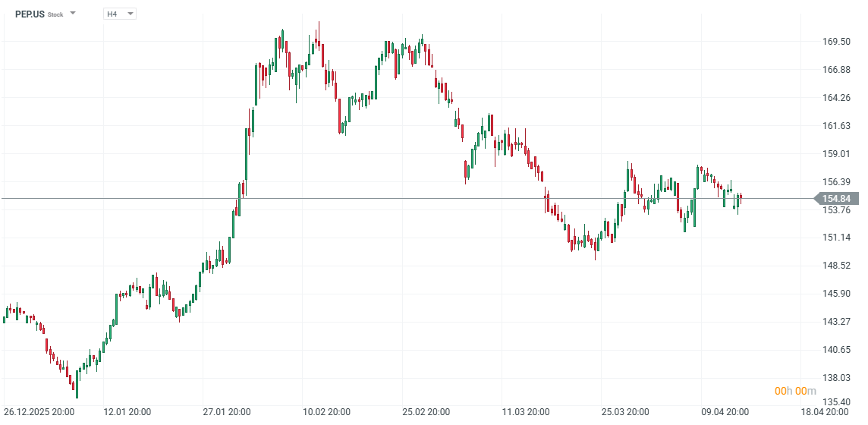Select the 09.04 20:00 time marker
This screenshot has width=868, height=425.
[725, 412]
